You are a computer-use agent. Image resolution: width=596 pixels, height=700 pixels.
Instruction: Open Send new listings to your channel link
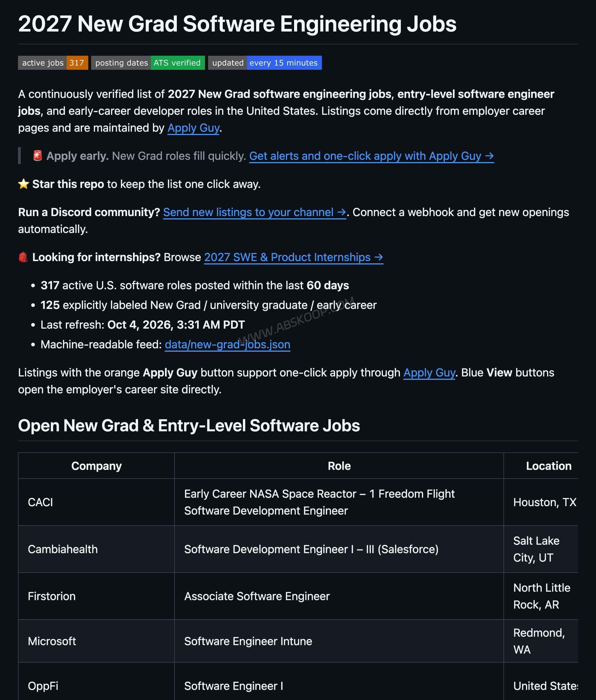coord(254,212)
